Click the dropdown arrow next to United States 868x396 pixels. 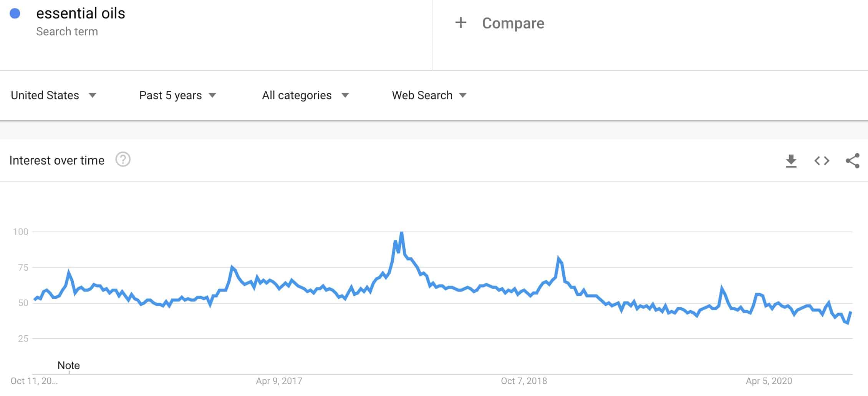(92, 95)
